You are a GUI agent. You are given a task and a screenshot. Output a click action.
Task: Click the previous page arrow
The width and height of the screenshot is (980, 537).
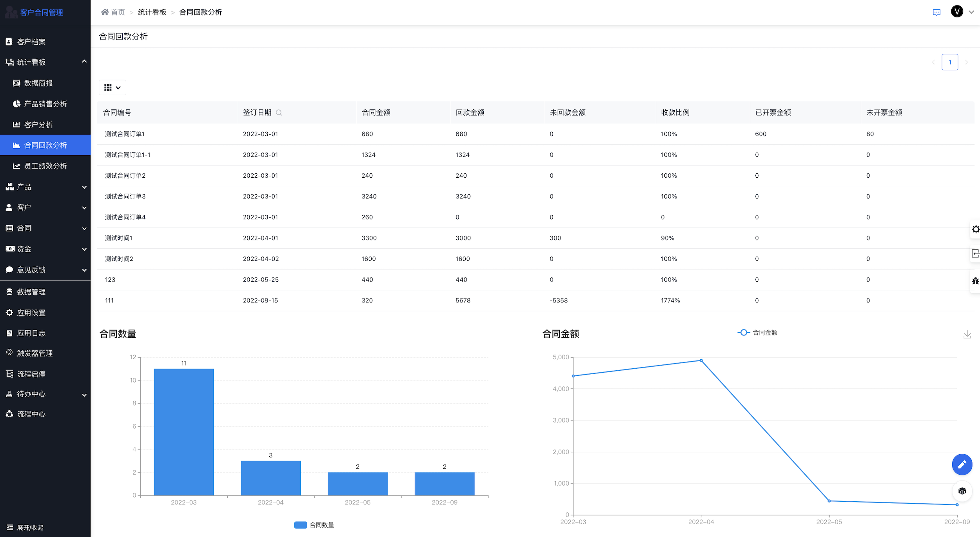pyautogui.click(x=933, y=62)
